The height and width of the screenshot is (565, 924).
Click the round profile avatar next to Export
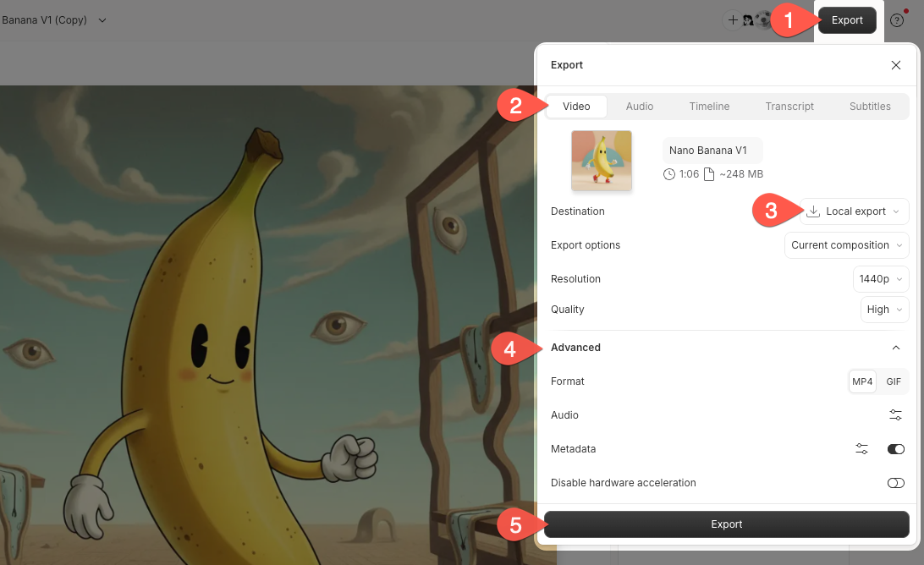pyautogui.click(x=762, y=19)
